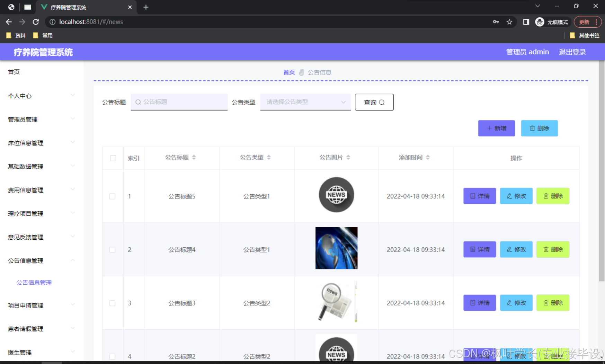Expand the 基础数据管理 sidebar menu
The image size is (605, 364).
(42, 167)
